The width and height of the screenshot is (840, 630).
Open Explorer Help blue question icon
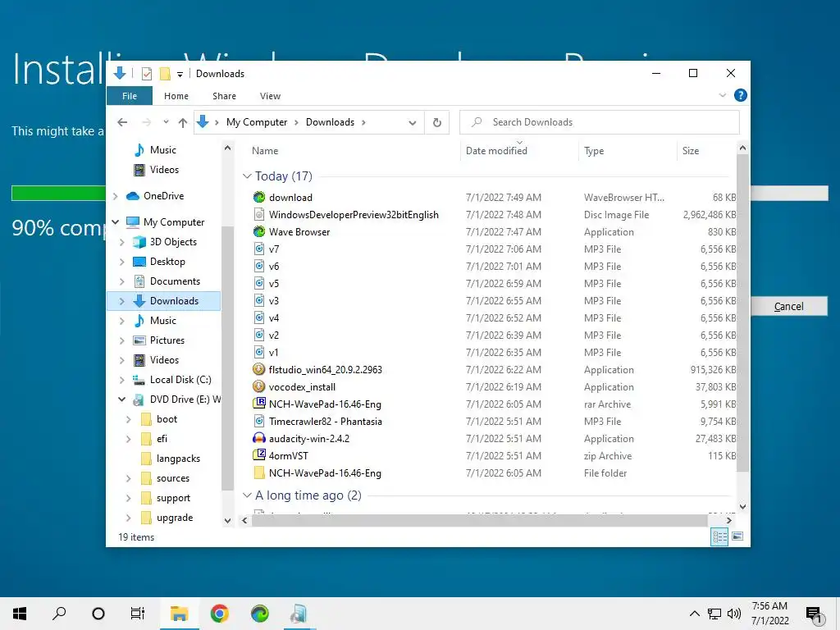tap(741, 95)
